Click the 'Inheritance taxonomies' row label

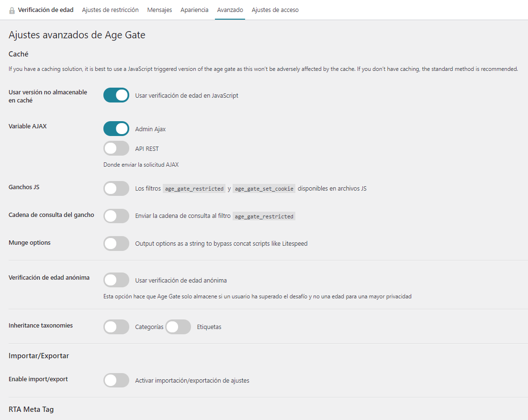[x=41, y=325]
